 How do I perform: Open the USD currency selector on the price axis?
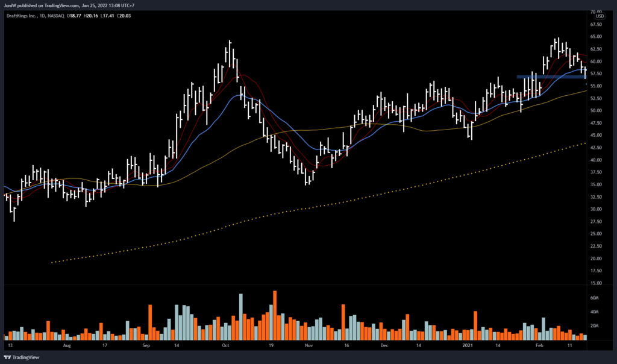pyautogui.click(x=600, y=16)
